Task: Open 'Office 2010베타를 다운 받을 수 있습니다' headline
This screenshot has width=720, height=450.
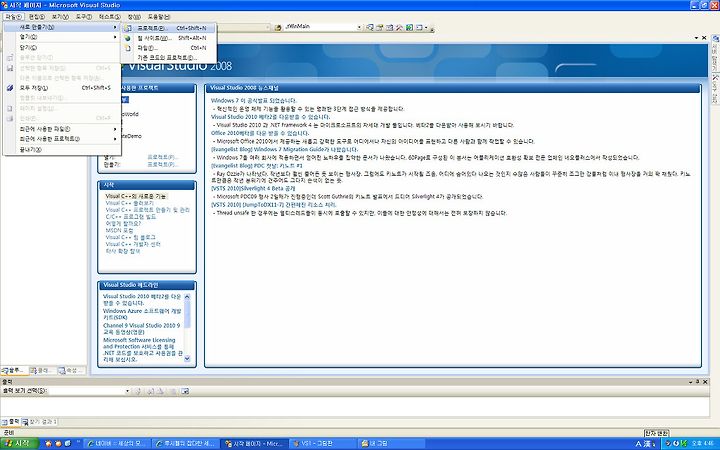Action: click(x=260, y=133)
